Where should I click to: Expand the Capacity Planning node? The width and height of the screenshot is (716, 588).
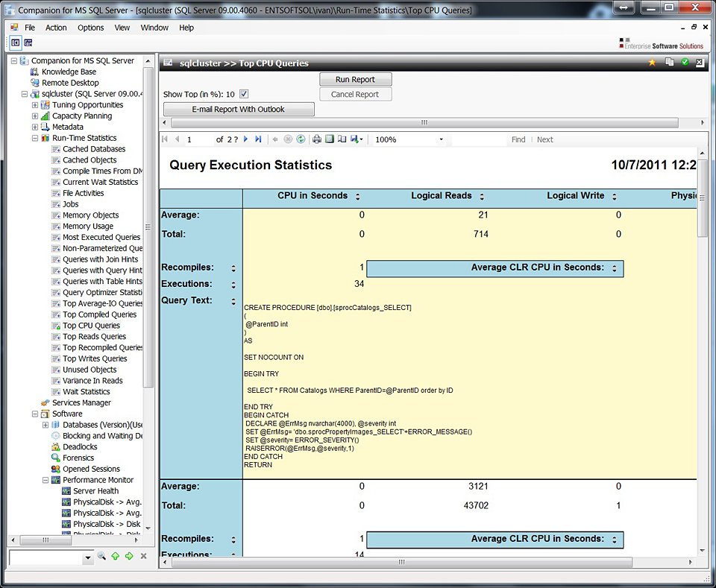pos(35,116)
